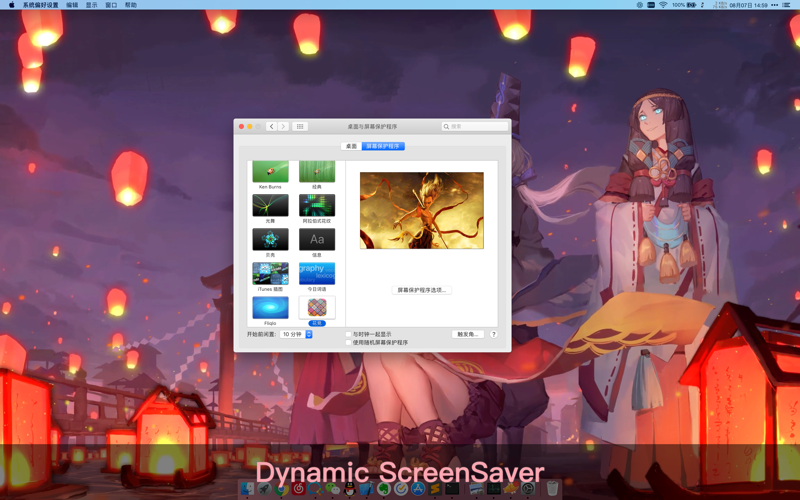Go back with the left chevron button
800x500 pixels.
pyautogui.click(x=271, y=127)
